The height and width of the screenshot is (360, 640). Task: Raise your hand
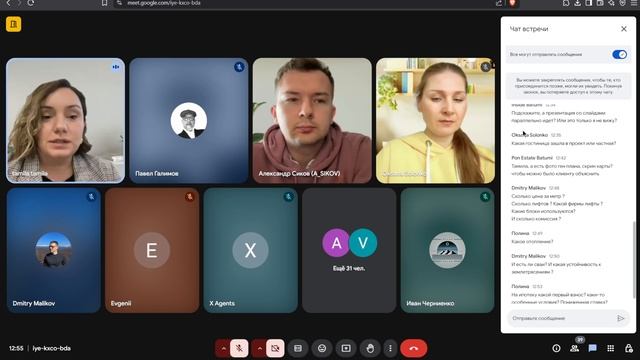tap(370, 348)
